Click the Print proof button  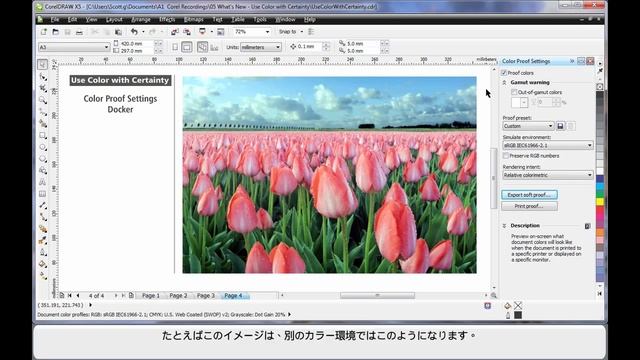point(529,207)
